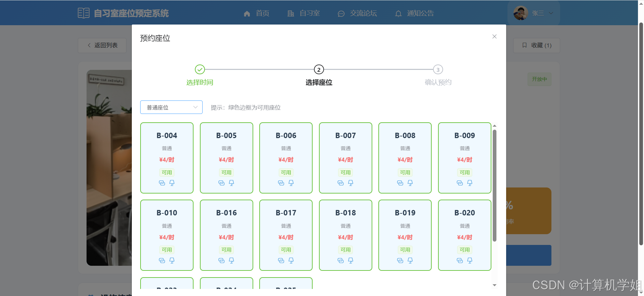Click the 预约座位 dialog title
This screenshot has width=644, height=296.
[x=155, y=38]
